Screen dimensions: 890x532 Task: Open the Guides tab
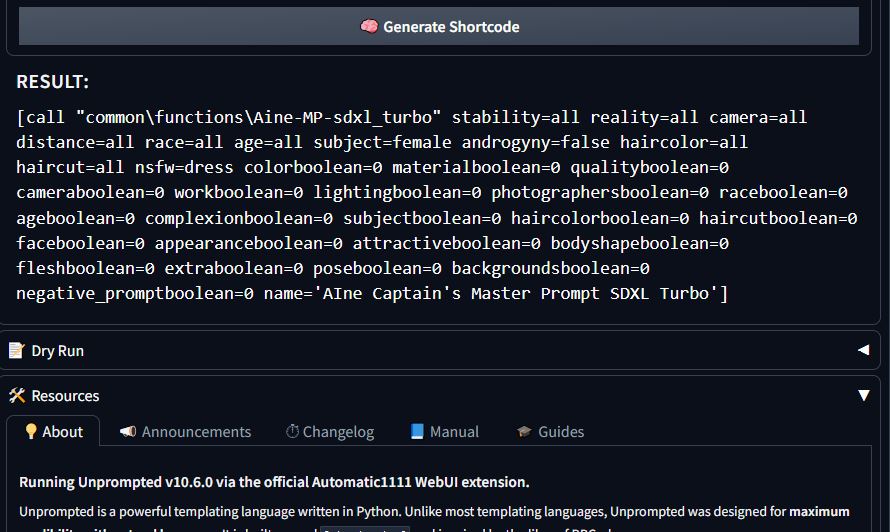(550, 432)
